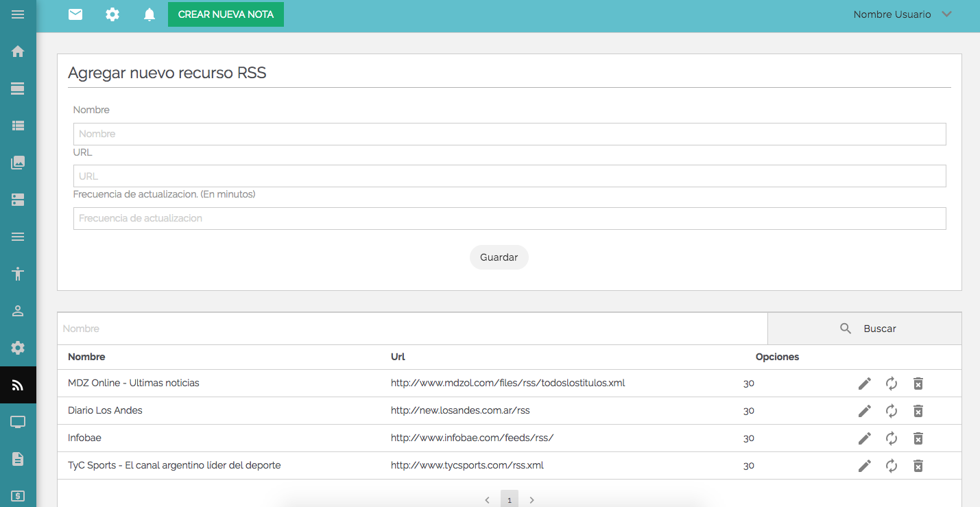The width and height of the screenshot is (980, 507).
Task: Delete the Diario Los Andes feed
Action: tap(918, 411)
